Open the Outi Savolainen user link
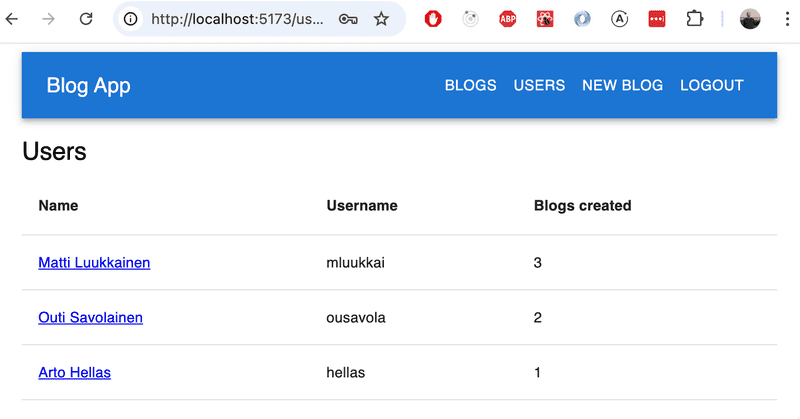 [x=90, y=317]
